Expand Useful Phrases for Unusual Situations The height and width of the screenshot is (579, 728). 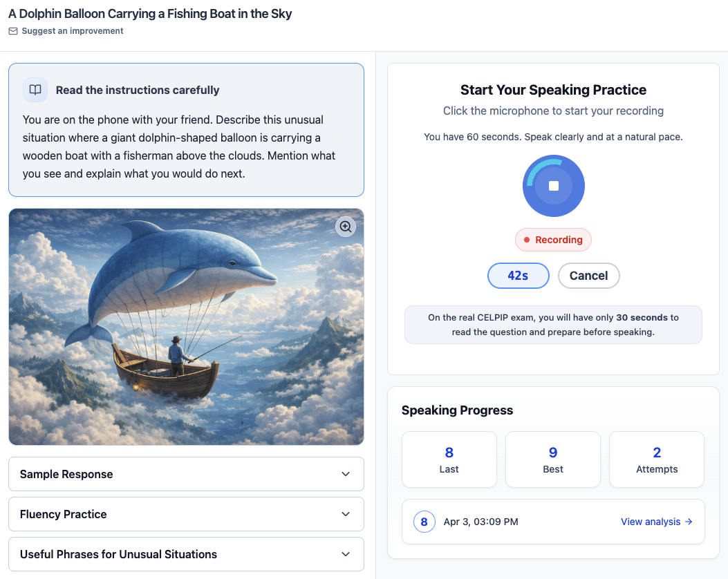click(186, 554)
